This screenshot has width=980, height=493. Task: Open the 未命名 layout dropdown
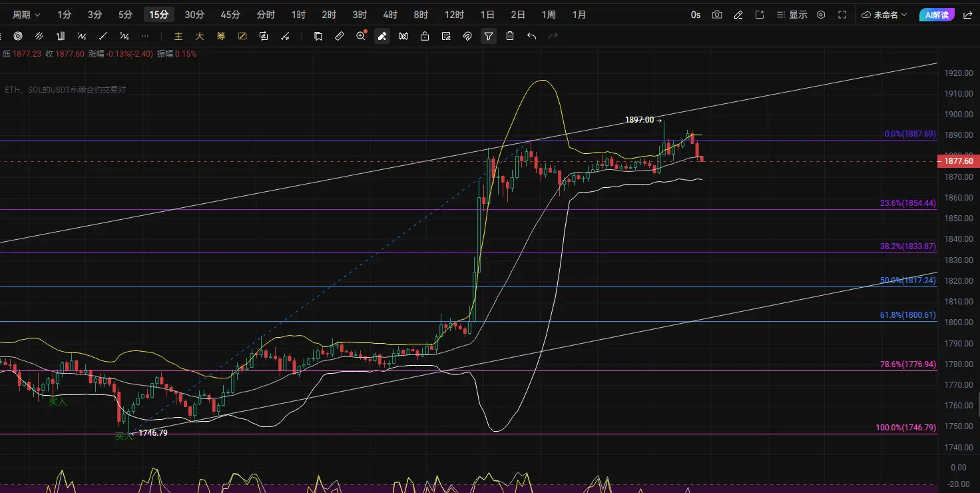click(885, 15)
